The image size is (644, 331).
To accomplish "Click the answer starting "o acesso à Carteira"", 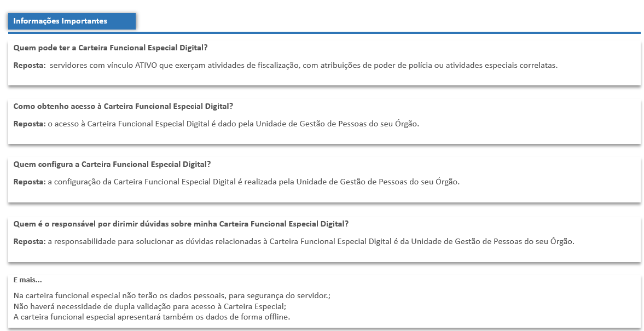I will tap(233, 124).
